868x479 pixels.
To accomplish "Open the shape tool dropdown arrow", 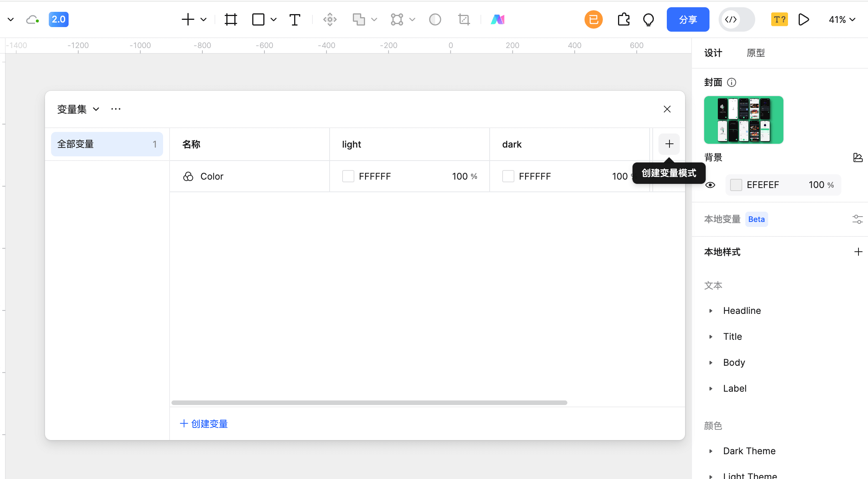I will [274, 19].
